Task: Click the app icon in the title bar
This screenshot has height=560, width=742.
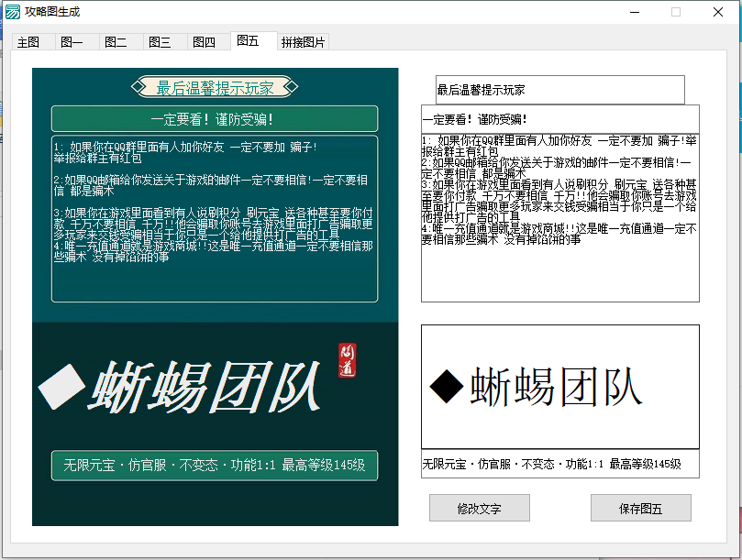Action: click(12, 11)
